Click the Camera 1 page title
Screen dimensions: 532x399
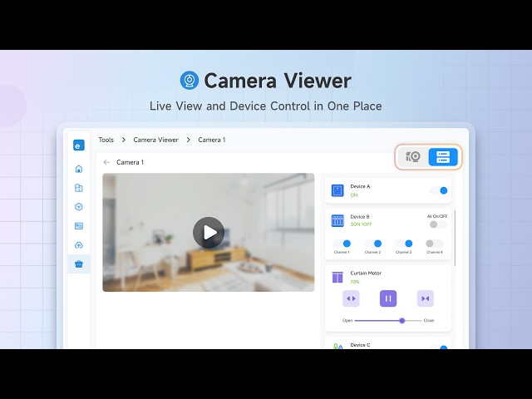click(x=130, y=162)
